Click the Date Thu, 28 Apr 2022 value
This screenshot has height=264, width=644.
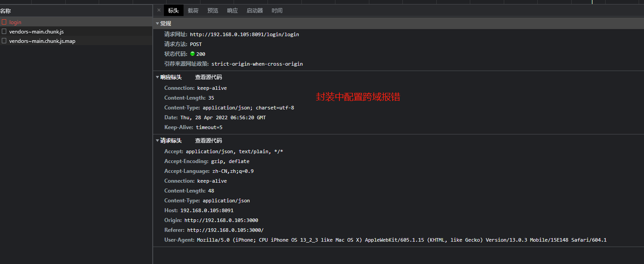pyautogui.click(x=223, y=117)
